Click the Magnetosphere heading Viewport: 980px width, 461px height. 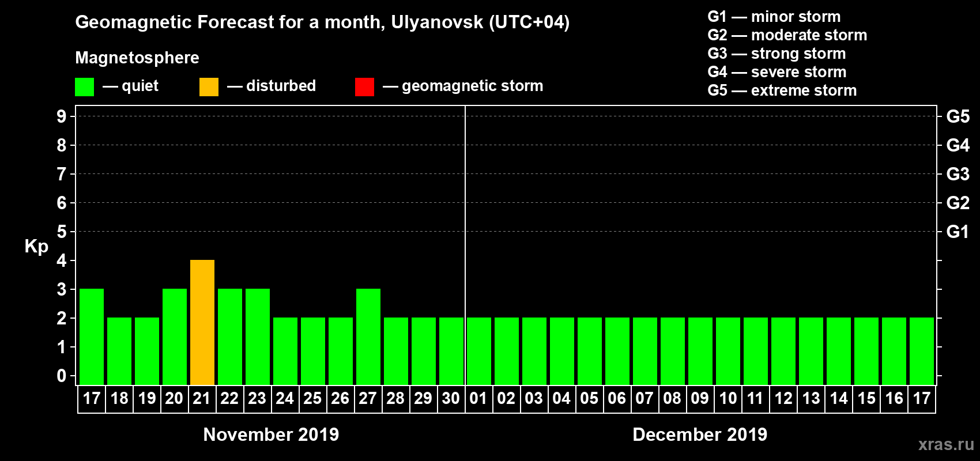(137, 58)
